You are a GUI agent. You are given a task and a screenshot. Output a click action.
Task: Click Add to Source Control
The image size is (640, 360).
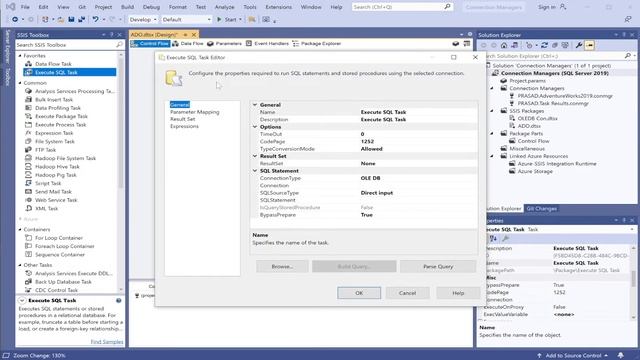tap(573, 356)
